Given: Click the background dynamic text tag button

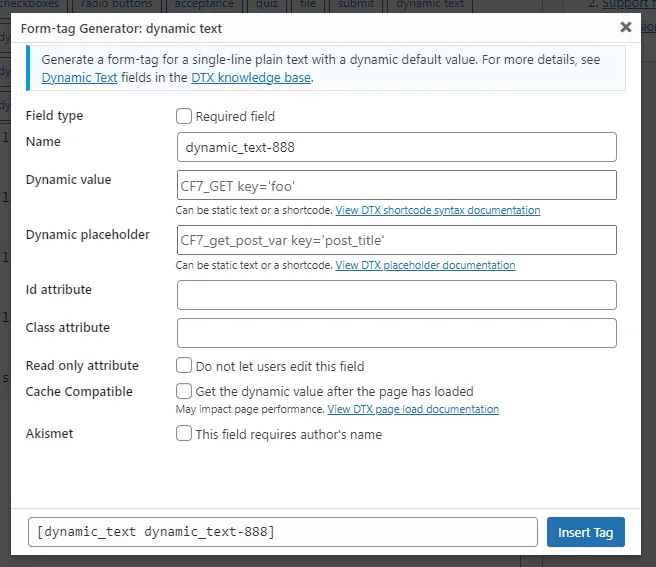Looking at the screenshot, I should click(430, 5).
